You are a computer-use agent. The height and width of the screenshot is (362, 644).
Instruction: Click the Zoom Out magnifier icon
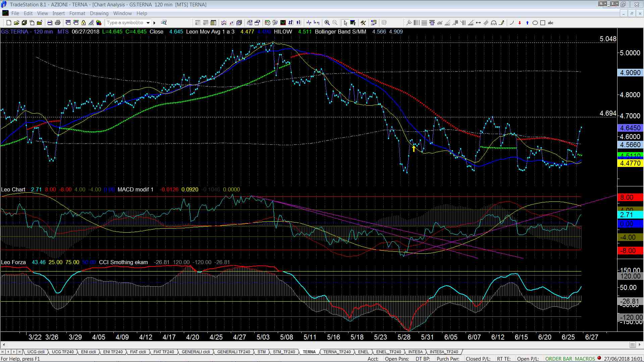click(x=335, y=23)
